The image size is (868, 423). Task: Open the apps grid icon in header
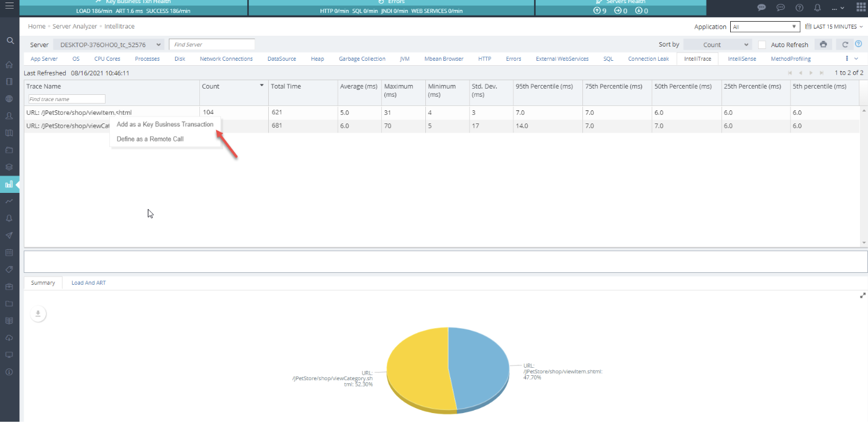coord(860,8)
